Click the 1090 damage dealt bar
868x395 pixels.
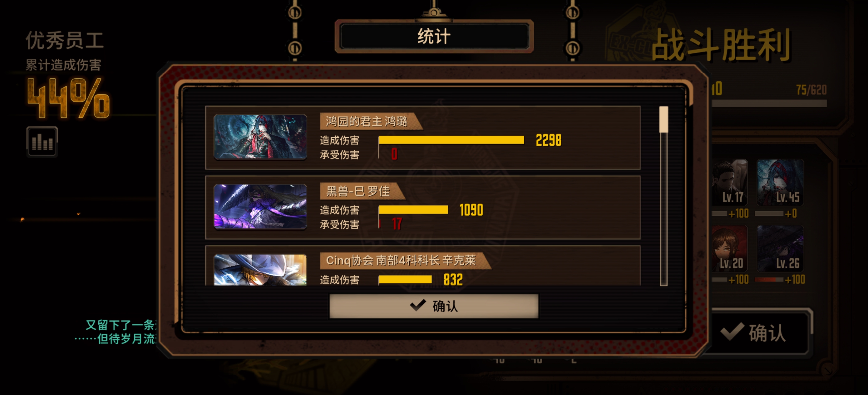[x=413, y=210]
